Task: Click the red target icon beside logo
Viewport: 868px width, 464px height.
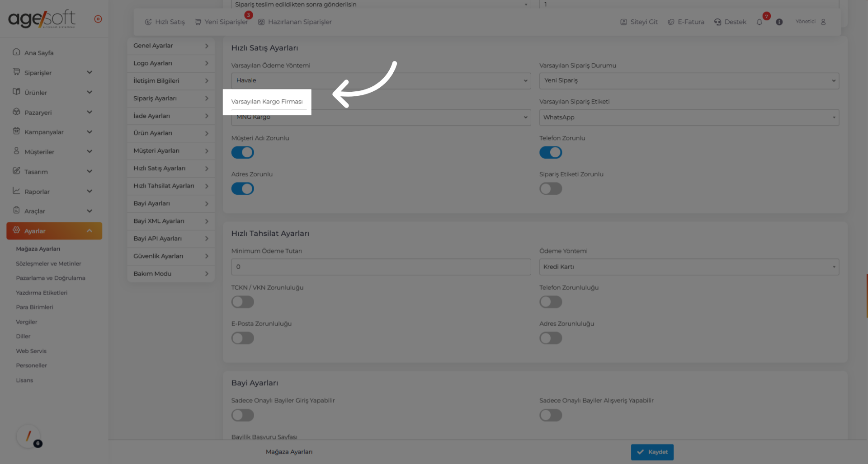Action: (98, 19)
